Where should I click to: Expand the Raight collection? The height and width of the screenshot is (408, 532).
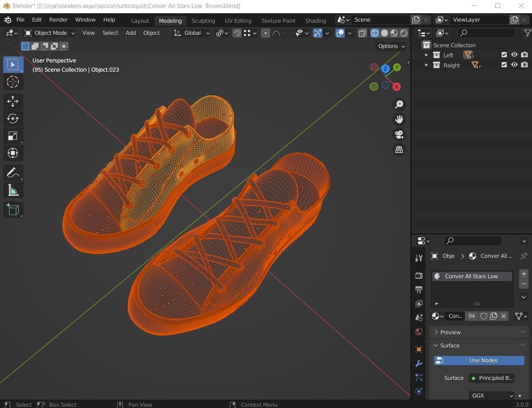426,65
